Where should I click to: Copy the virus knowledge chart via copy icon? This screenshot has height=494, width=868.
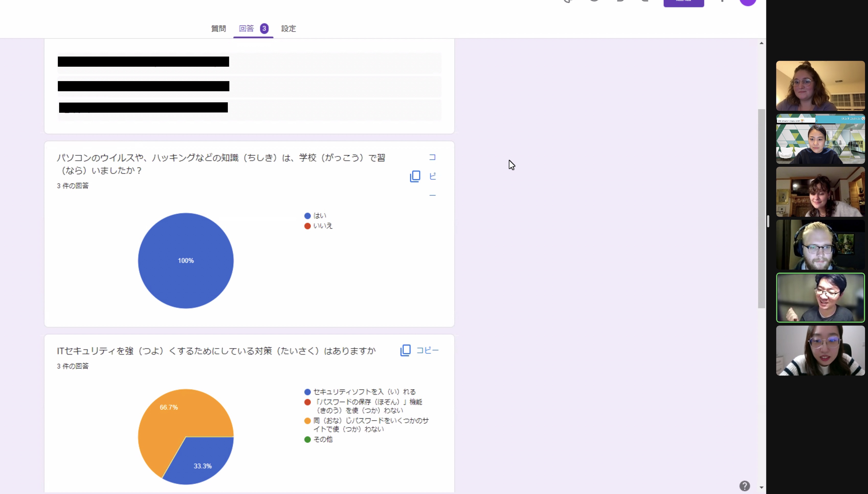(x=415, y=176)
